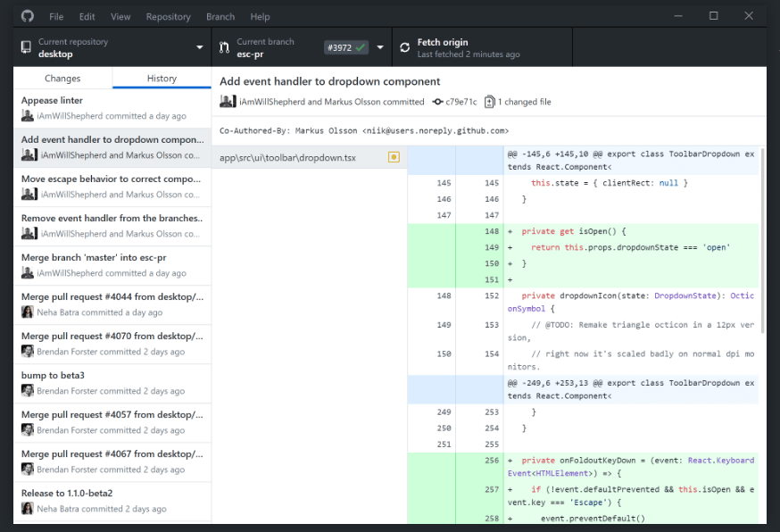Screen dimensions: 780x532
Task: Expand the Current branch dropdown arrow
Action: [380, 48]
